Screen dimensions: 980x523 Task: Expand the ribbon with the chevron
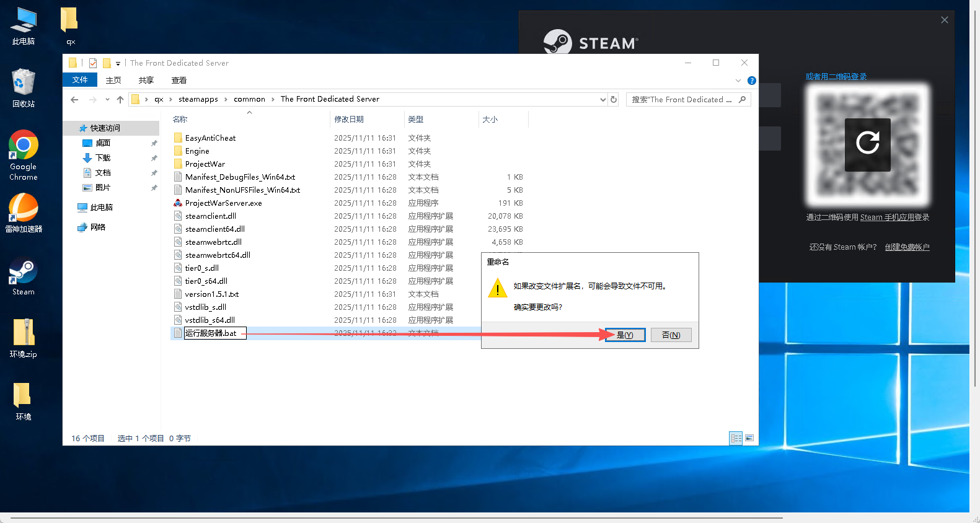click(738, 81)
